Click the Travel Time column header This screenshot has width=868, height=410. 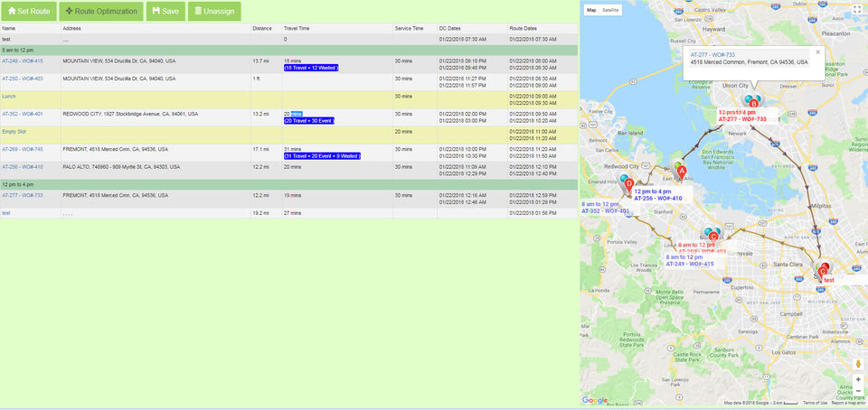point(337,28)
